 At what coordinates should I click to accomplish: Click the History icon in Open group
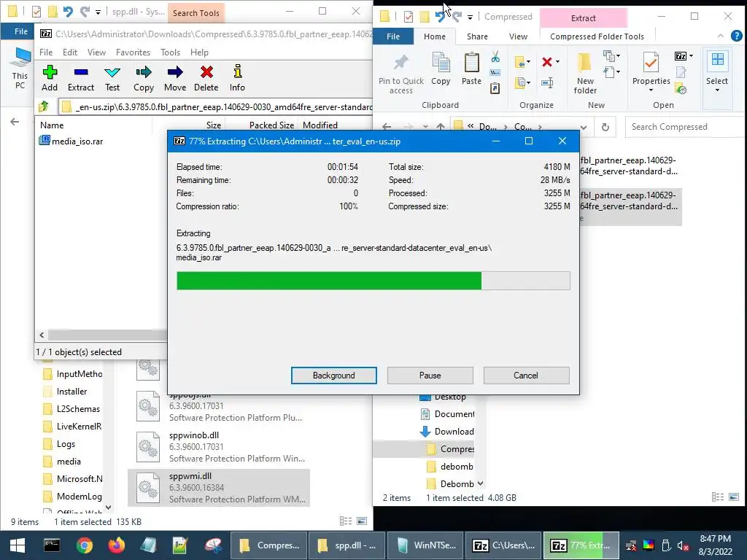point(681,88)
